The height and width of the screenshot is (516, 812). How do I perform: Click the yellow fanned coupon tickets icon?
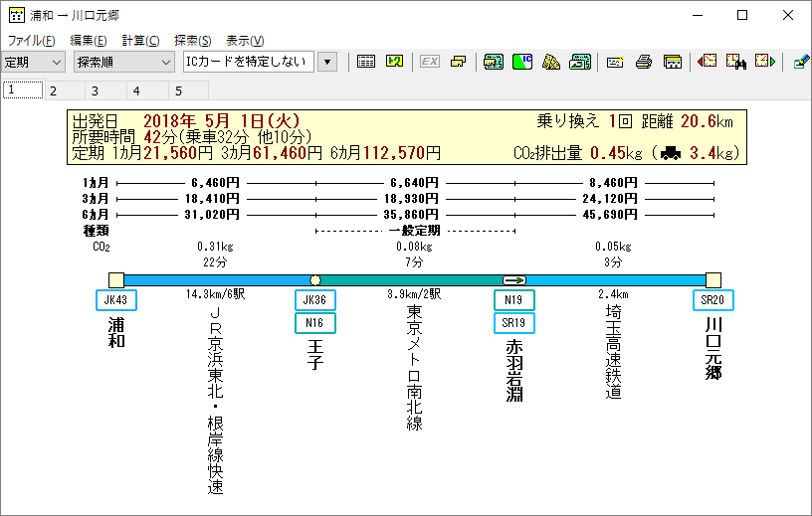point(551,62)
